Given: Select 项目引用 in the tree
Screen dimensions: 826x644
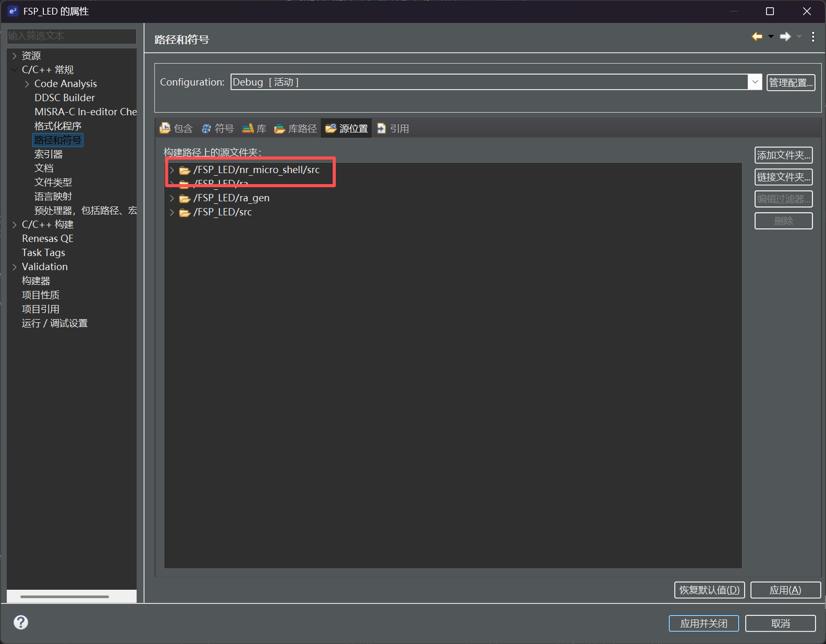Looking at the screenshot, I should [x=41, y=309].
